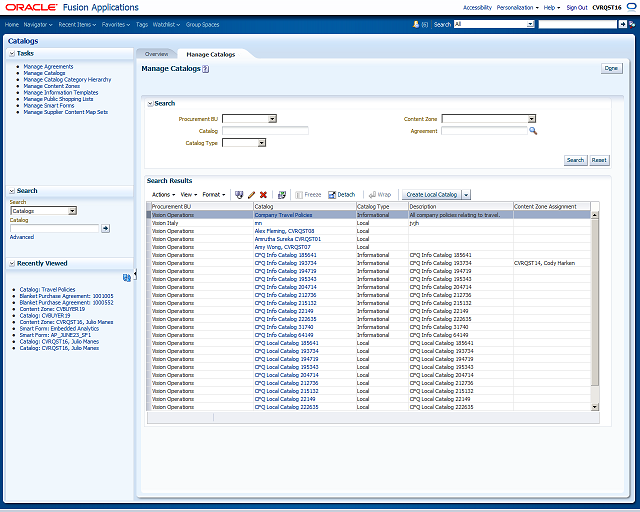Click the sidebar Advanced search link

[22, 237]
